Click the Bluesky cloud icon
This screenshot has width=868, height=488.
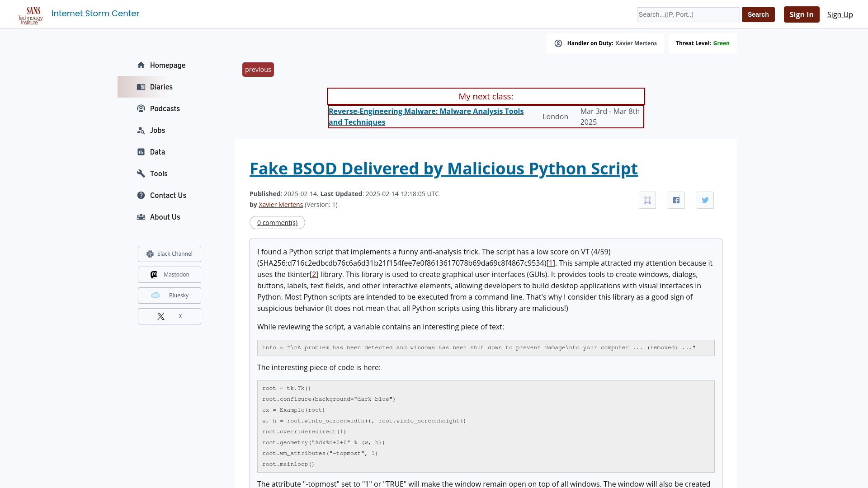(155, 295)
